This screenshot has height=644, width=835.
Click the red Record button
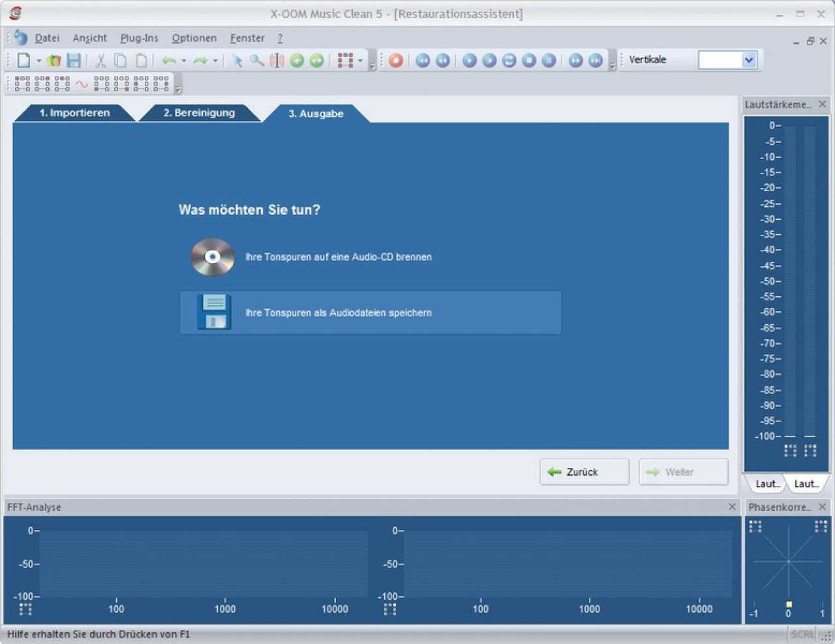[x=395, y=61]
